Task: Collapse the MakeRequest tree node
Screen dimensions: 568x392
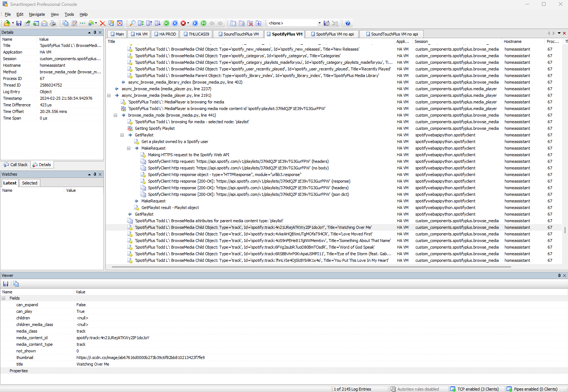Action: point(129,148)
